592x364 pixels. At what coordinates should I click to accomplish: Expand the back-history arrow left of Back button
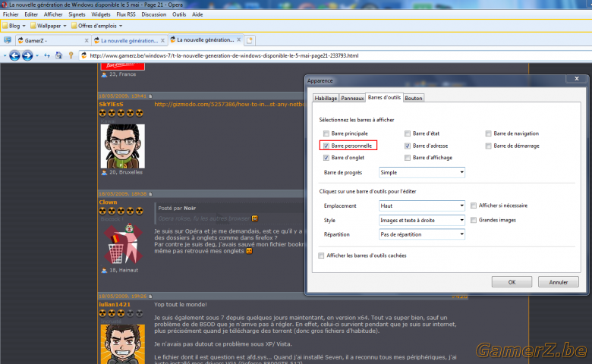pos(5,56)
